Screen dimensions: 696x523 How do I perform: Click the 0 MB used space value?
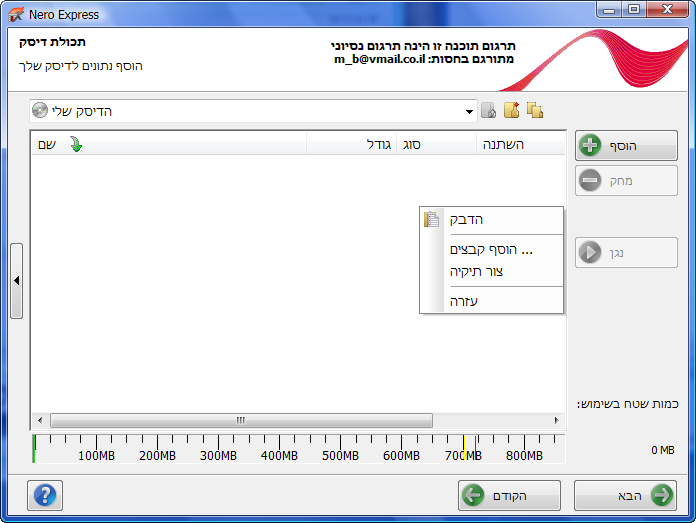pos(663,450)
